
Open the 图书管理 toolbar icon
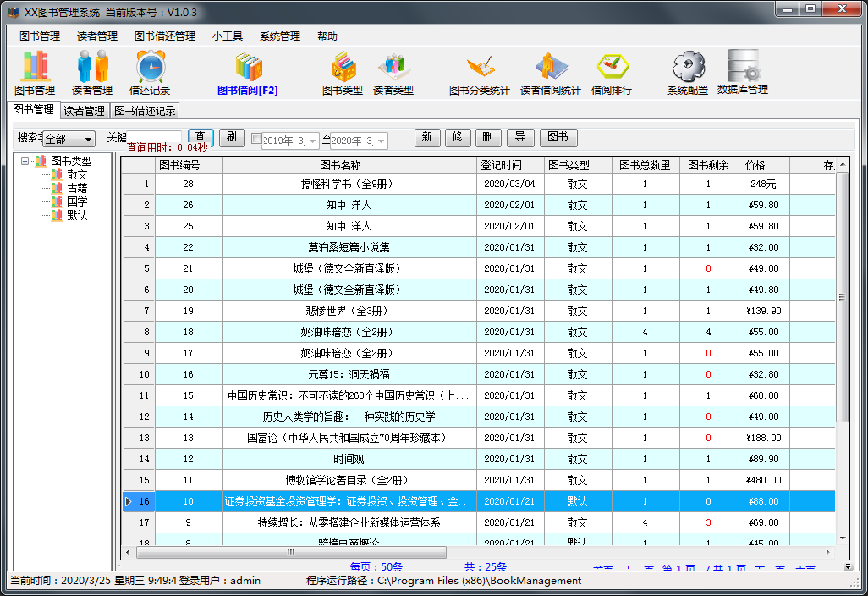(35, 73)
